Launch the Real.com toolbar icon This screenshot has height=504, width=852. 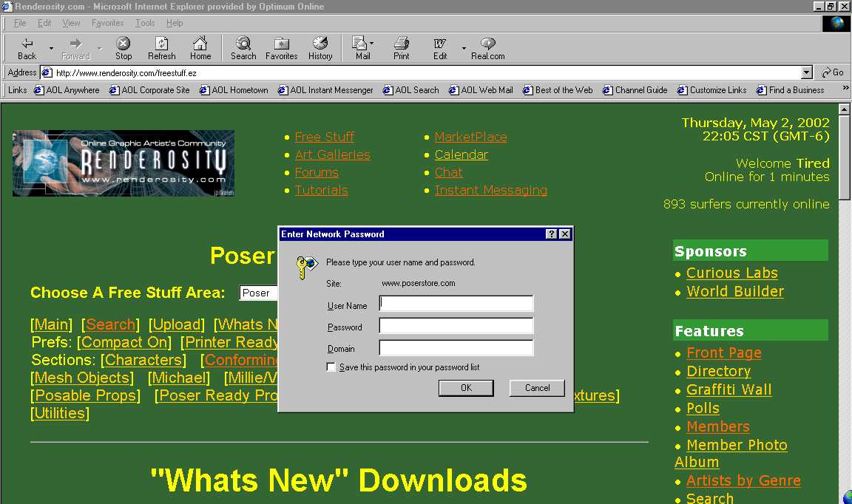point(487,44)
